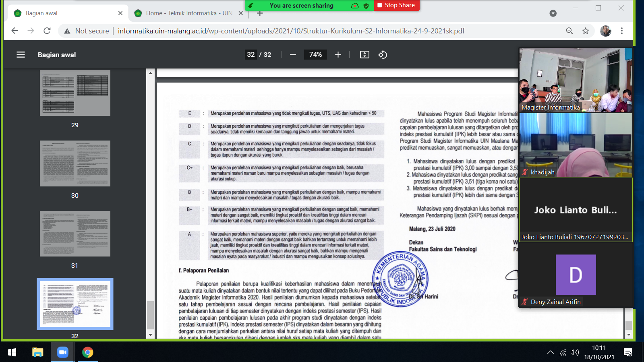The height and width of the screenshot is (362, 644).
Task: Click Stop Share button
Action: 396,5
